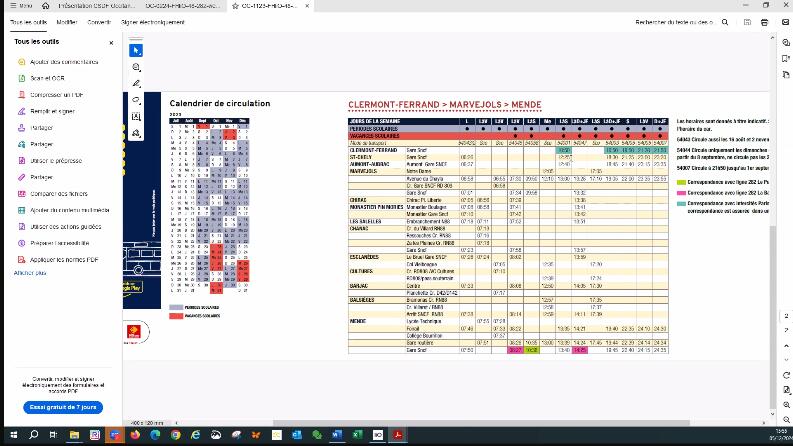Go to previous page with up chevron

click(x=786, y=346)
